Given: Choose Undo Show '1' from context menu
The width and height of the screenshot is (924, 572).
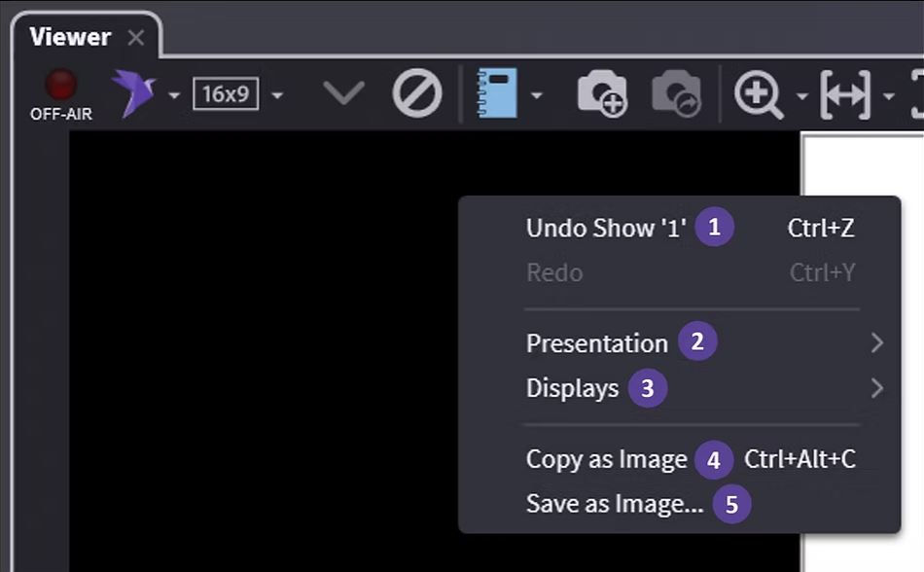Looking at the screenshot, I should [x=606, y=229].
